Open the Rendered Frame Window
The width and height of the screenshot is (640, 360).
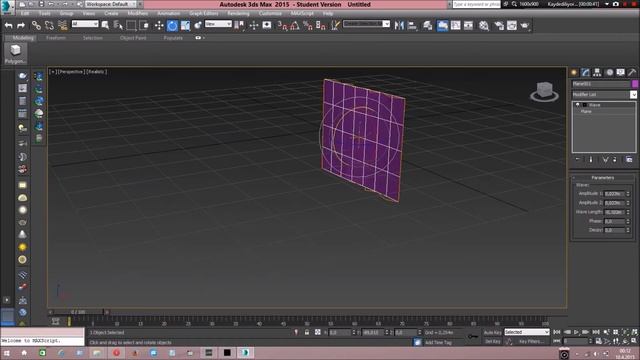tap(512, 25)
